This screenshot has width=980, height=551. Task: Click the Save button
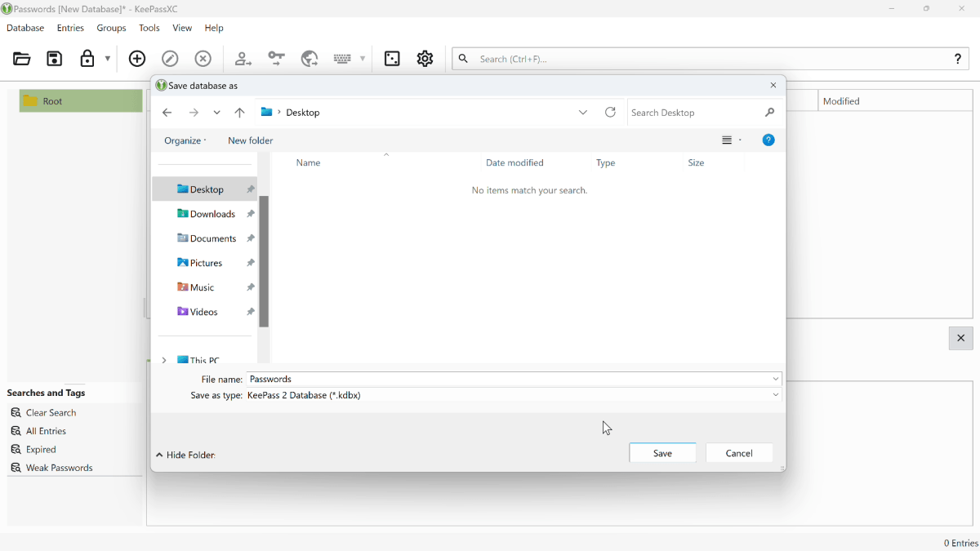coord(663,453)
